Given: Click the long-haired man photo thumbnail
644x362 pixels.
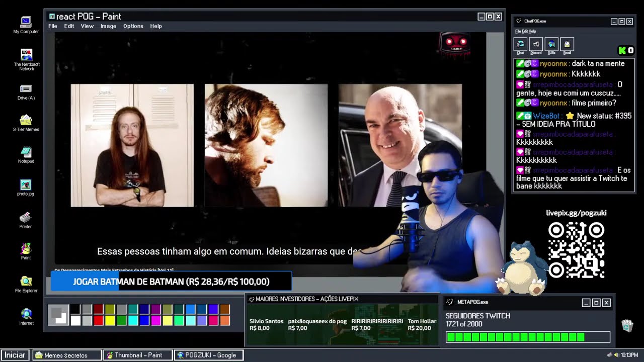Looking at the screenshot, I should coord(132,145).
